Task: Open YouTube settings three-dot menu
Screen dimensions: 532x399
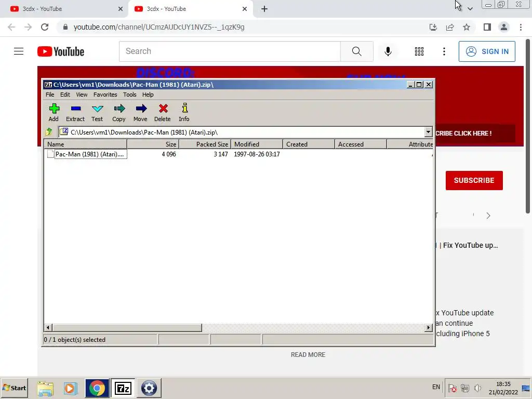Action: 444,51
